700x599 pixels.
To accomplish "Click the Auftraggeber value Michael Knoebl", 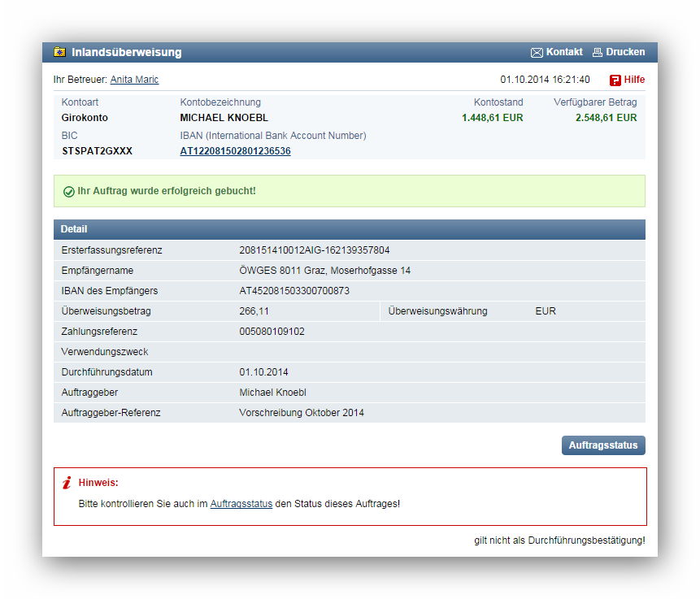I will point(273,393).
